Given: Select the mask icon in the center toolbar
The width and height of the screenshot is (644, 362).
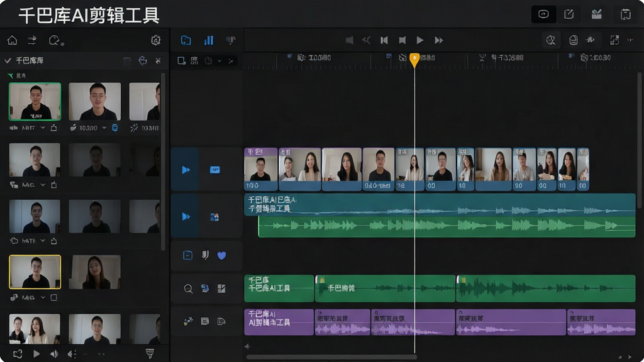Looking at the screenshot, I should click(x=230, y=40).
